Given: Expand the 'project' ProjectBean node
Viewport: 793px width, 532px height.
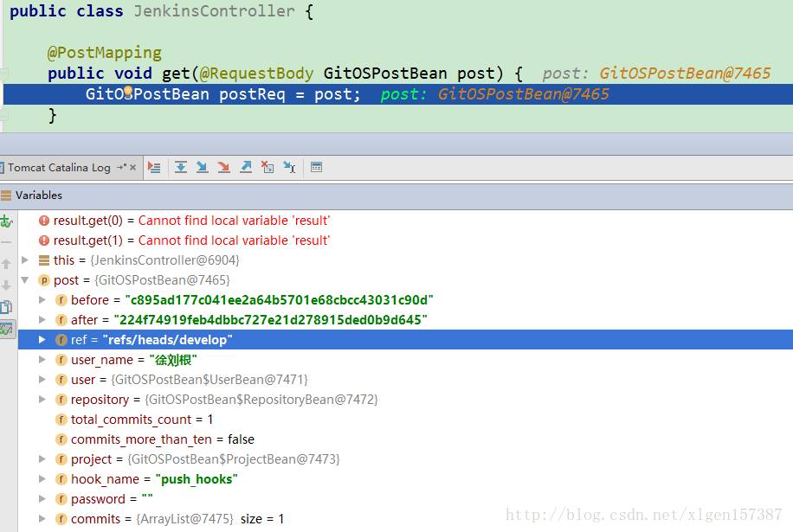Looking at the screenshot, I should tap(42, 458).
